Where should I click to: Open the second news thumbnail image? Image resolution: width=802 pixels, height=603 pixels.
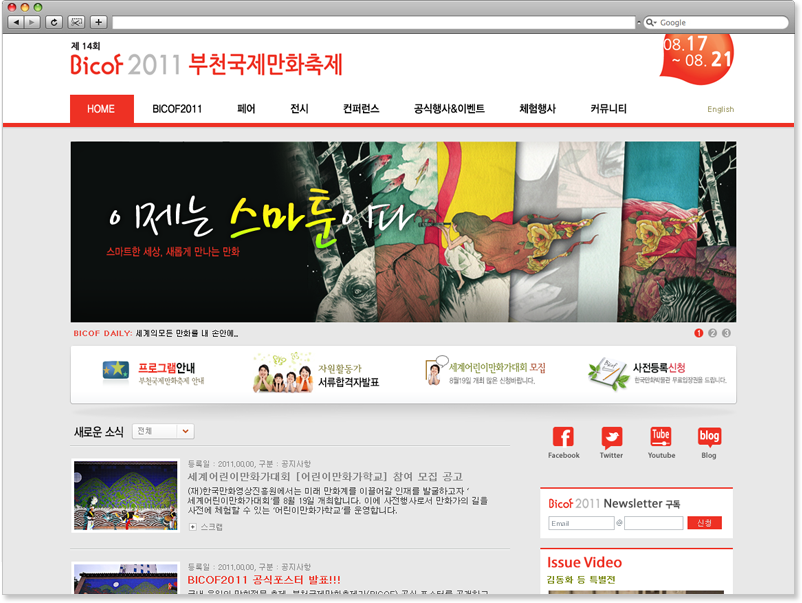[125, 578]
